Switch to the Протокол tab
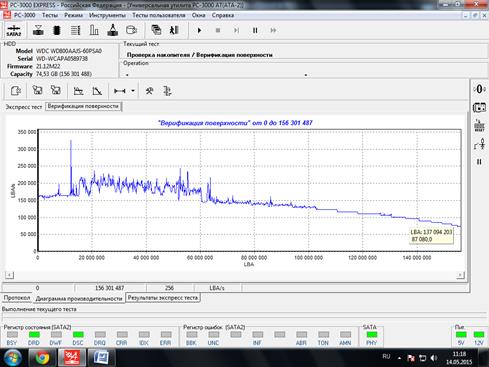 coord(17,298)
